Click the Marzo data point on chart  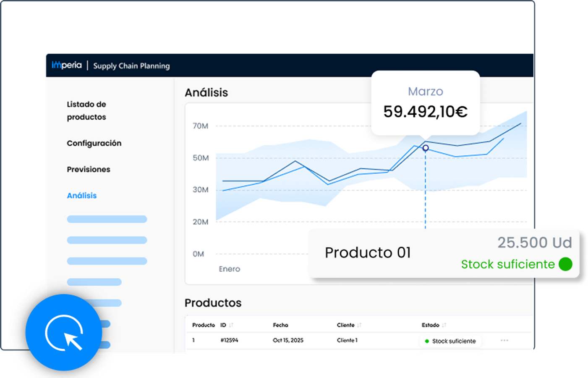pyautogui.click(x=426, y=148)
